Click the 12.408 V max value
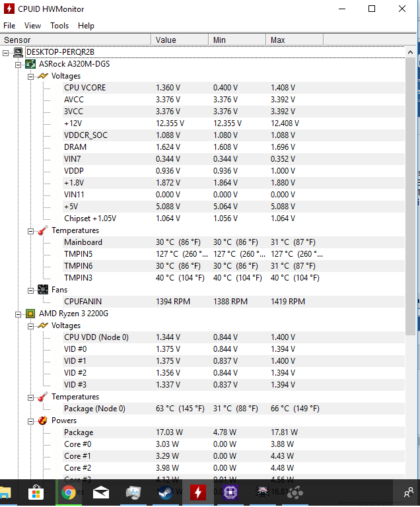The image size is (420, 507). (x=285, y=123)
